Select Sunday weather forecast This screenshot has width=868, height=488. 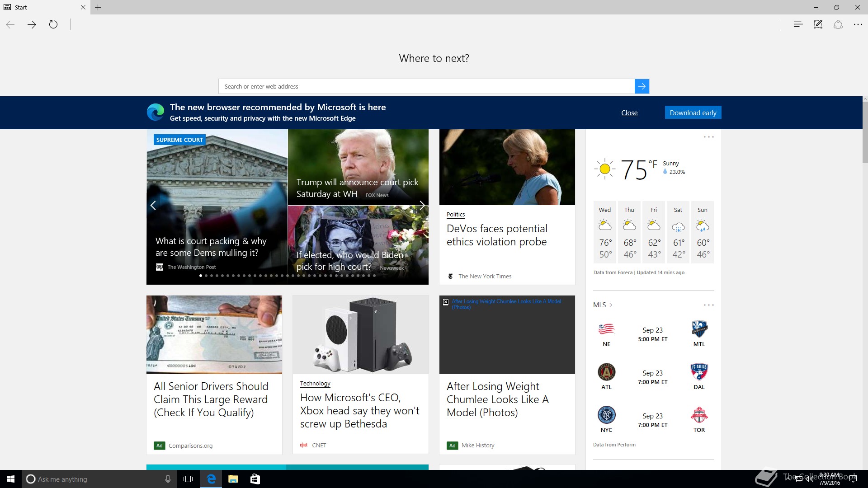tap(703, 232)
